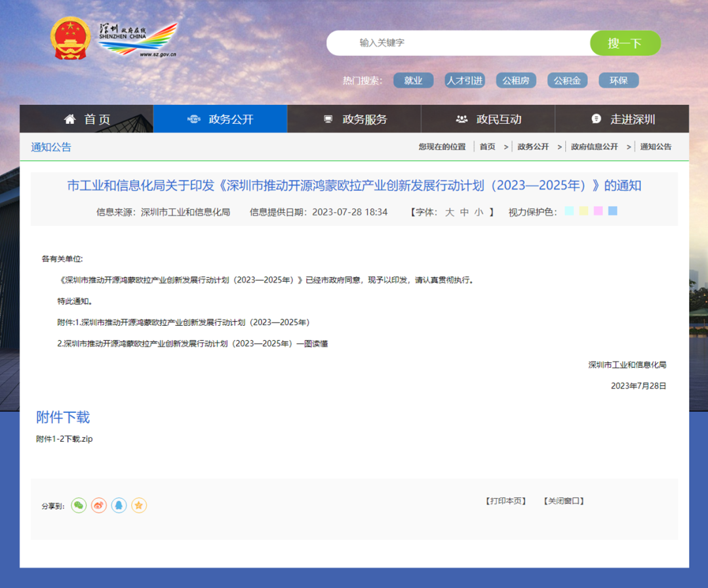
Task: Click the 公积金 hot search button
Action: pyautogui.click(x=567, y=80)
